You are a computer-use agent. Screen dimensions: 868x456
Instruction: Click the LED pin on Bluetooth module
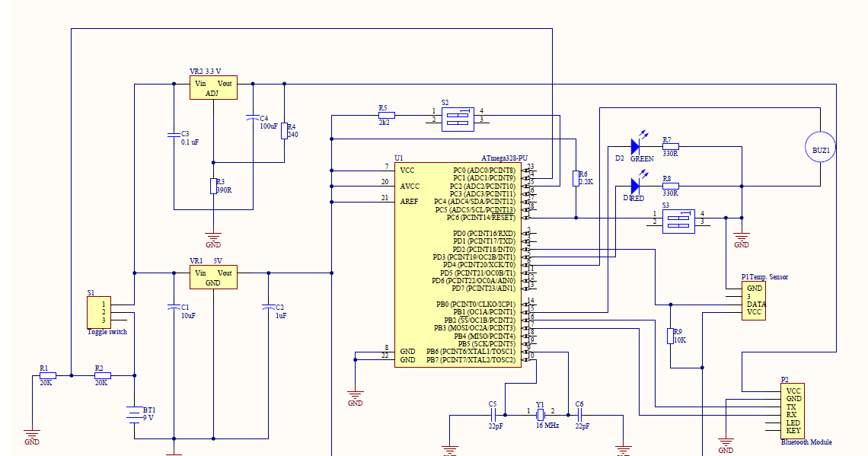coord(793,423)
